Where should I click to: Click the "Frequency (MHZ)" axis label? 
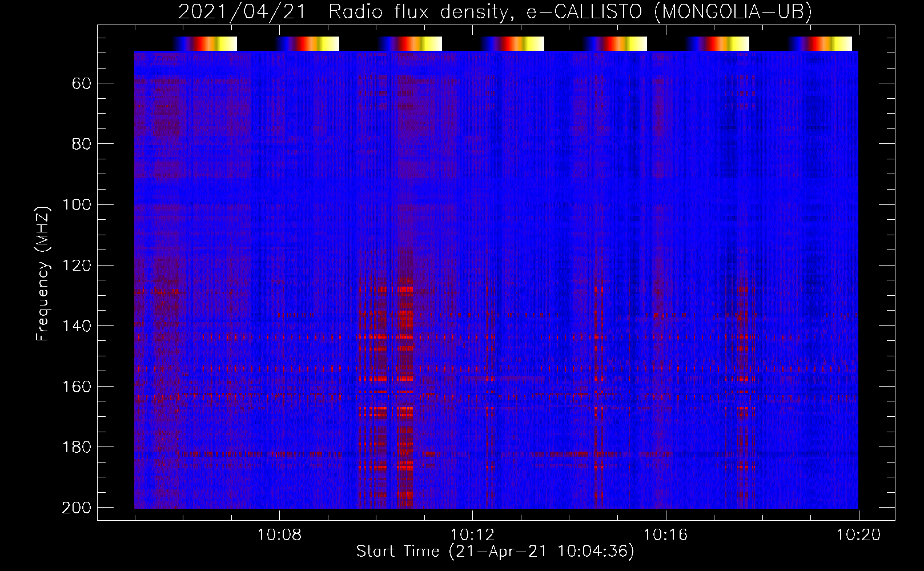43,274
